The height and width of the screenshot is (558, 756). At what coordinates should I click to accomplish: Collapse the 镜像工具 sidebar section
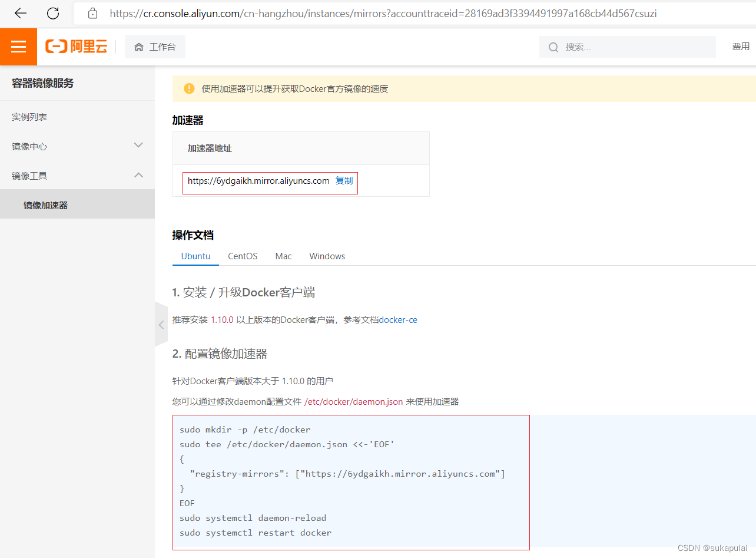[x=77, y=176]
